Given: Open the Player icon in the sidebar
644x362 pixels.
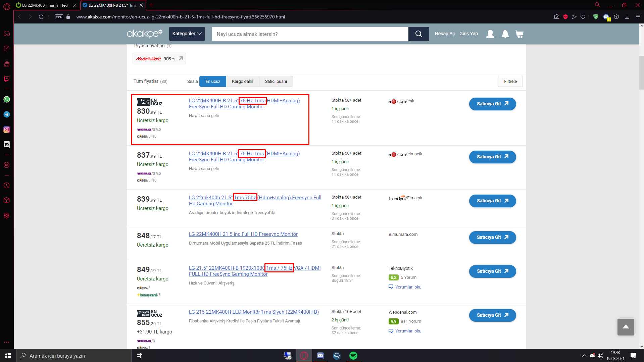Looking at the screenshot, I should tap(7, 165).
